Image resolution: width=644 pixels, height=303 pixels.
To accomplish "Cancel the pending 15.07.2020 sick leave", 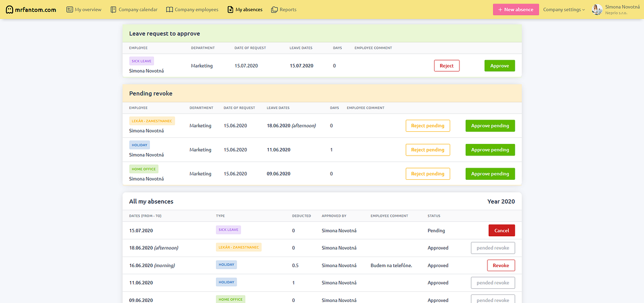I will [x=502, y=230].
